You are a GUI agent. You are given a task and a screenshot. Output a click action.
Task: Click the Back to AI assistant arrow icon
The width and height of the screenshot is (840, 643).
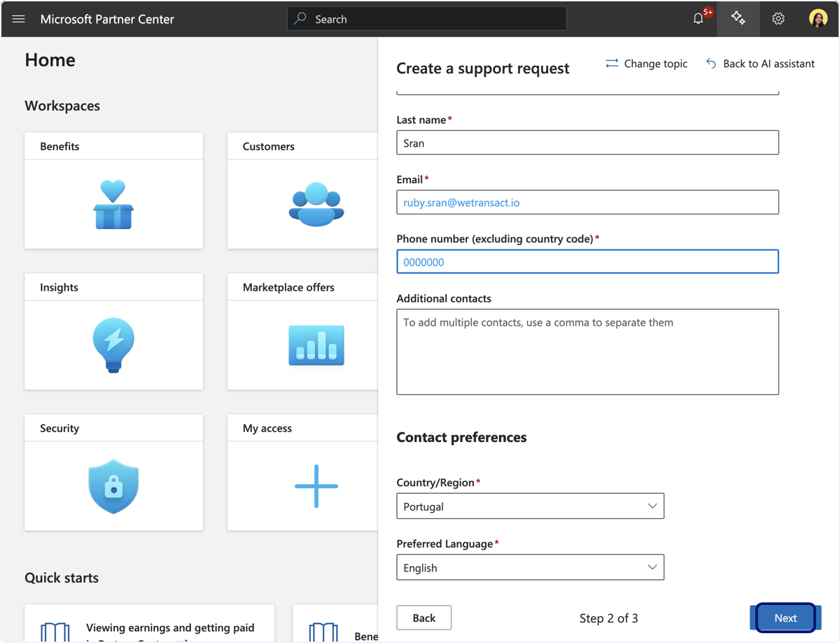pos(711,64)
